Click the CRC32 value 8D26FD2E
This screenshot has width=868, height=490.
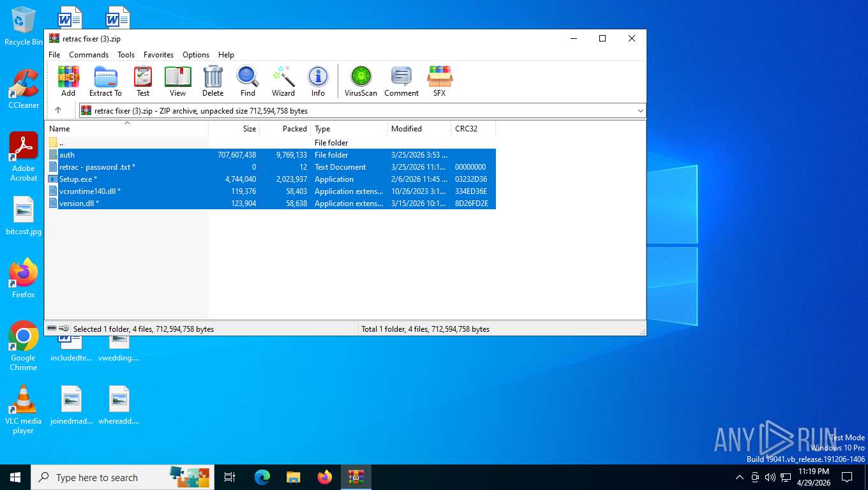click(x=472, y=204)
